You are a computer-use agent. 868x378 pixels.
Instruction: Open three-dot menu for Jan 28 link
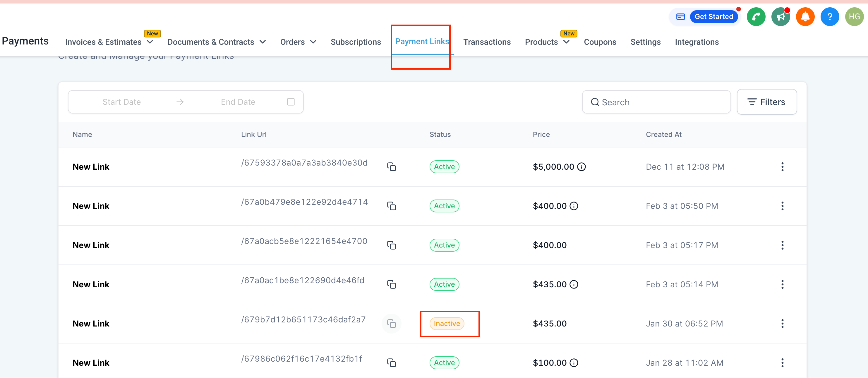point(782,363)
